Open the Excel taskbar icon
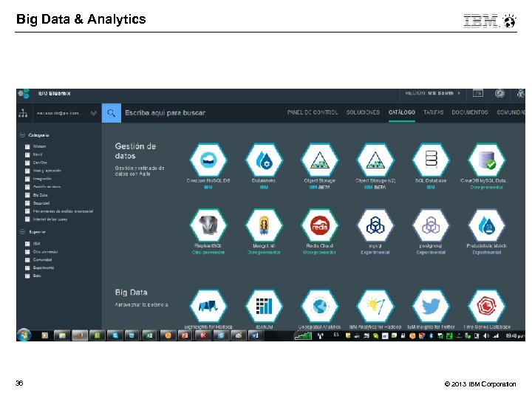532x399 pixels. pyautogui.click(x=149, y=335)
